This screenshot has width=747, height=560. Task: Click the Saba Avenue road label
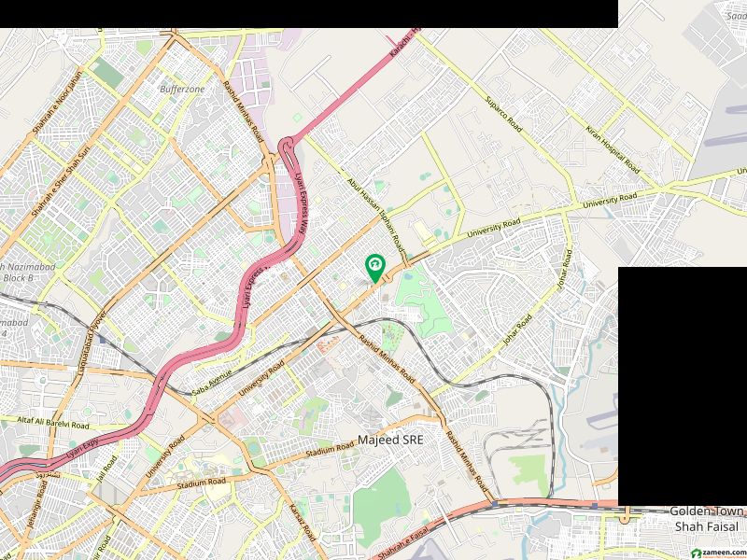point(212,383)
